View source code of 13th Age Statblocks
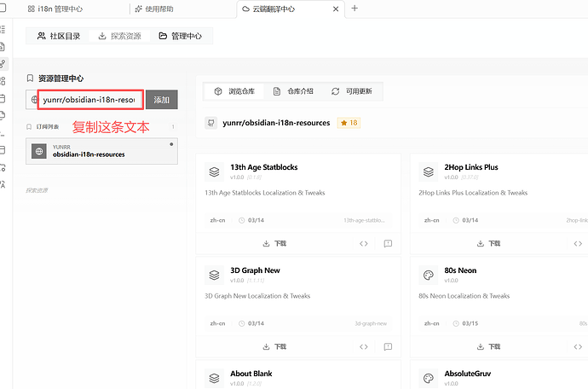 coord(364,244)
